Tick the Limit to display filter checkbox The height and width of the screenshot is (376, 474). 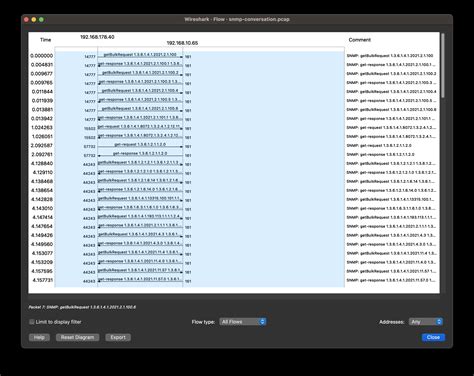pyautogui.click(x=32, y=322)
